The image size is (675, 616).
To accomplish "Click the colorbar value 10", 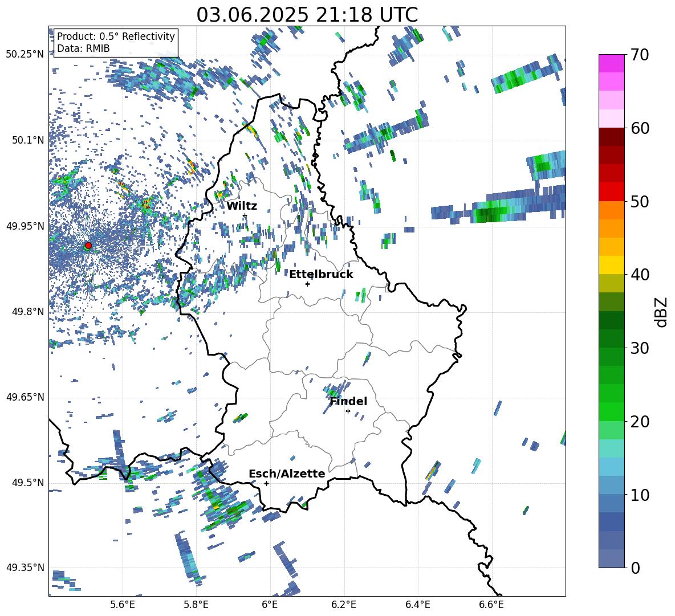I will coord(640,495).
